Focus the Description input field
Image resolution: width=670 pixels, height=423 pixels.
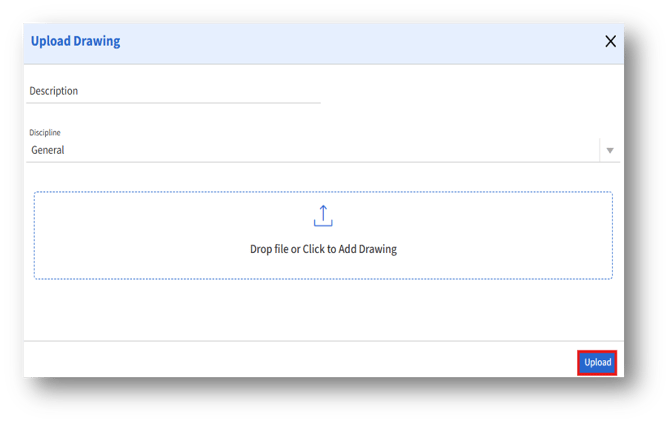pyautogui.click(x=174, y=91)
